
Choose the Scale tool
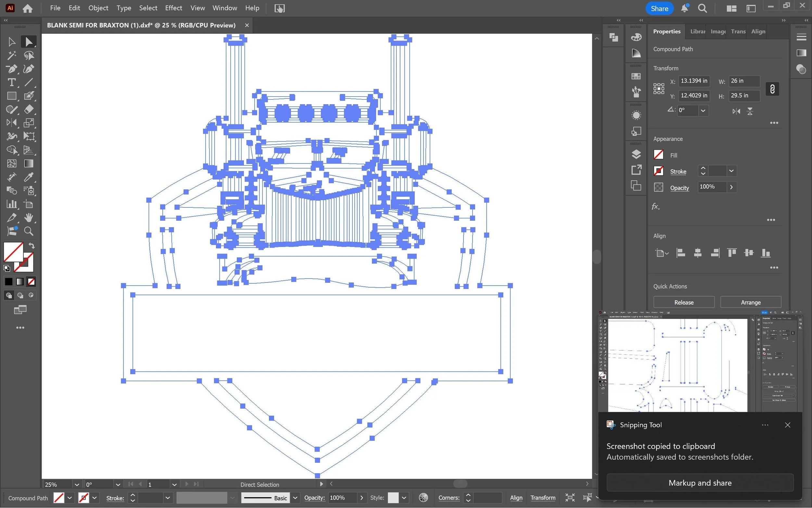coord(29,123)
